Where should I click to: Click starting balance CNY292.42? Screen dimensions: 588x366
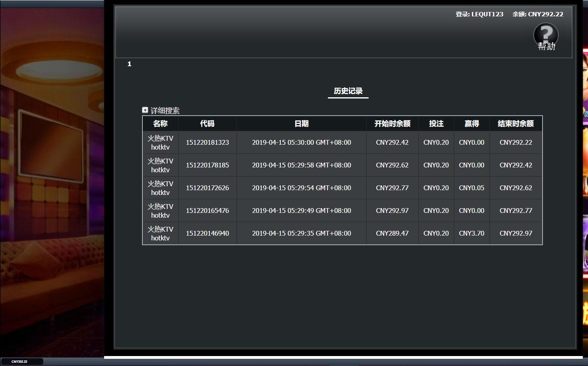tap(392, 142)
